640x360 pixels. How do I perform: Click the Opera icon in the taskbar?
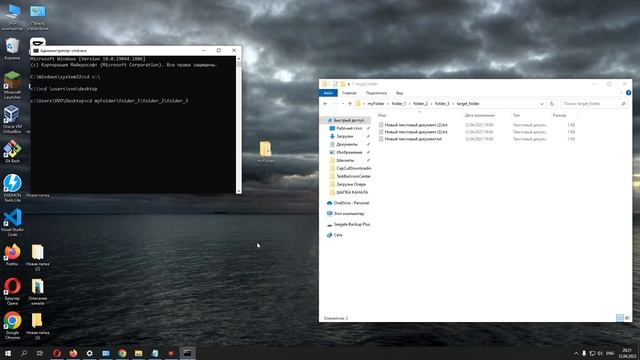pos(57,353)
